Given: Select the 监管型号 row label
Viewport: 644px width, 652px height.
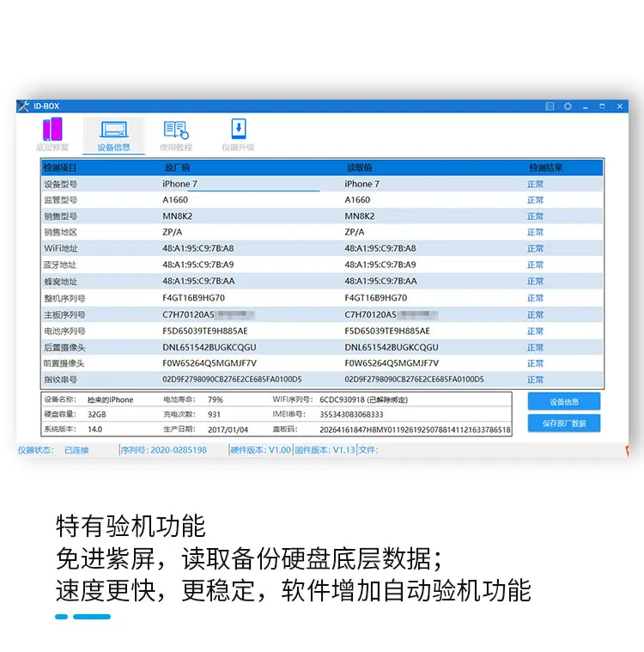Looking at the screenshot, I should (x=61, y=200).
